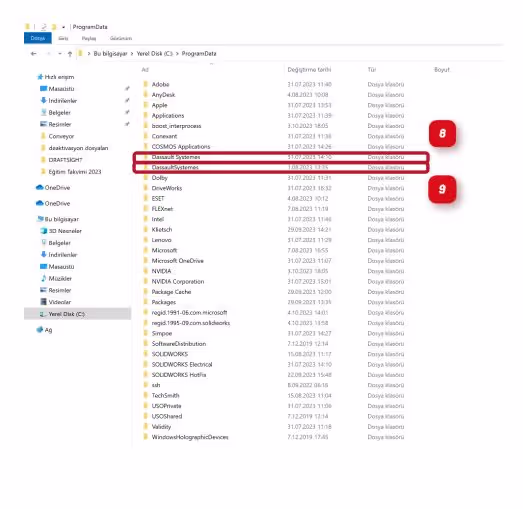Switch to the Giriş ribbon tab
523x509 pixels.
point(63,38)
